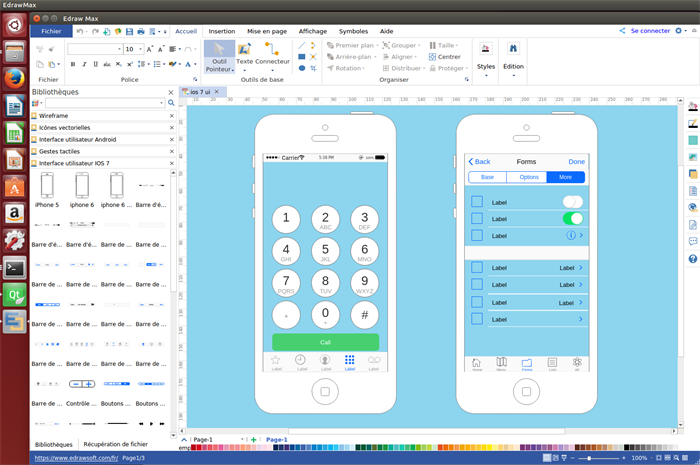700x465 pixels.
Task: Expand the Distribuer dropdown
Action: (424, 68)
